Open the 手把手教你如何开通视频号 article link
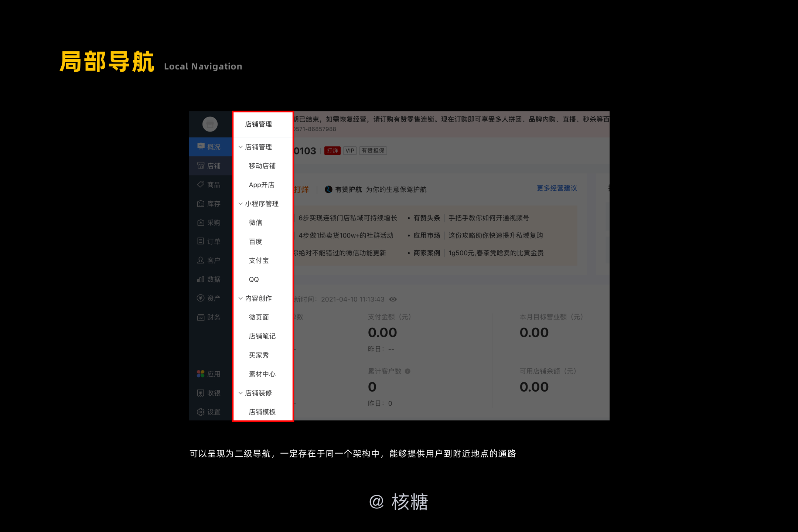 488,218
